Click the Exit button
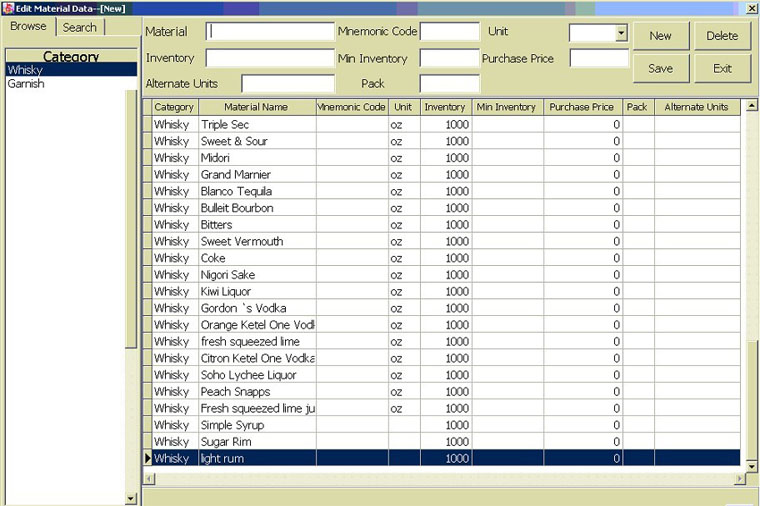The height and width of the screenshot is (506, 760). 722,68
